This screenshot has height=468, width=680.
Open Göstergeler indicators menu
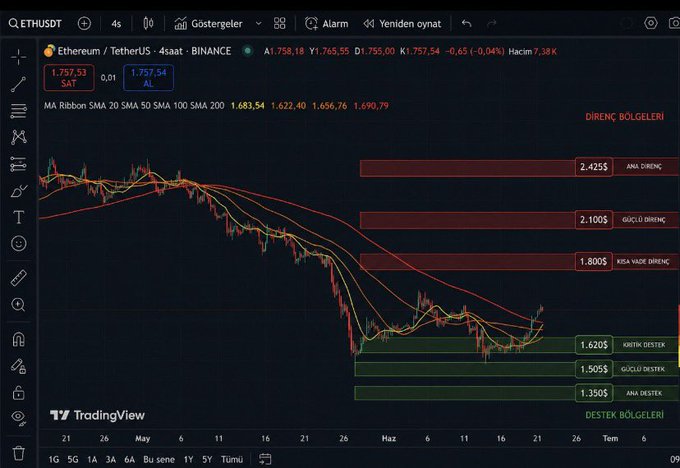(x=209, y=23)
